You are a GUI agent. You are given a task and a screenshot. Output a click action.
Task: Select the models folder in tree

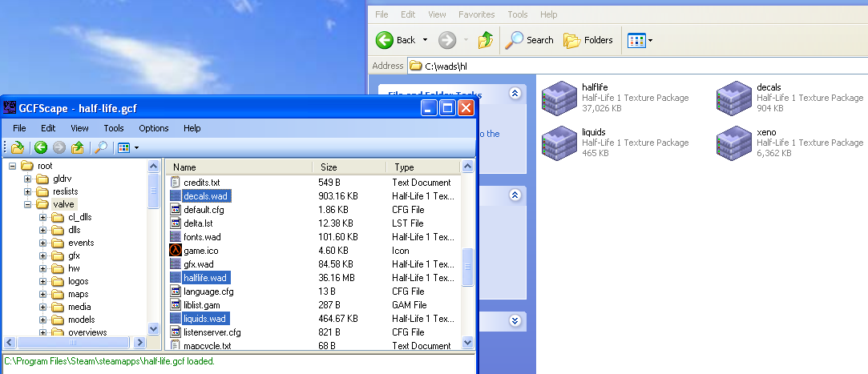click(x=82, y=320)
